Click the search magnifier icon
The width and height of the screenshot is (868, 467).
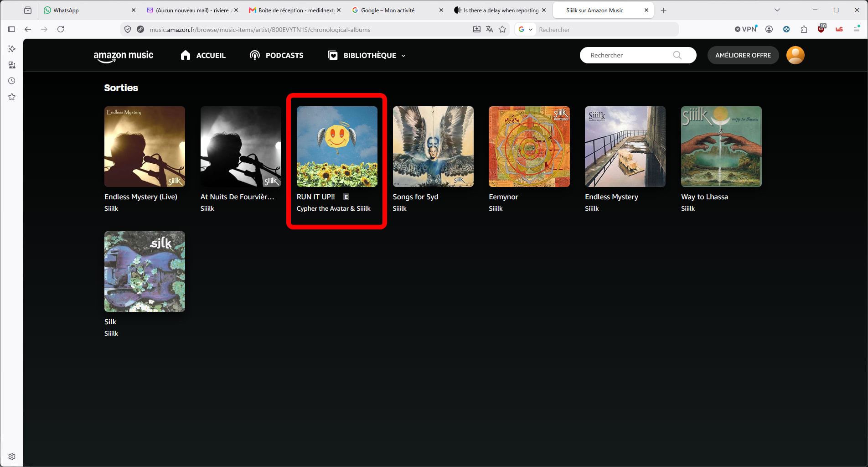[677, 55]
